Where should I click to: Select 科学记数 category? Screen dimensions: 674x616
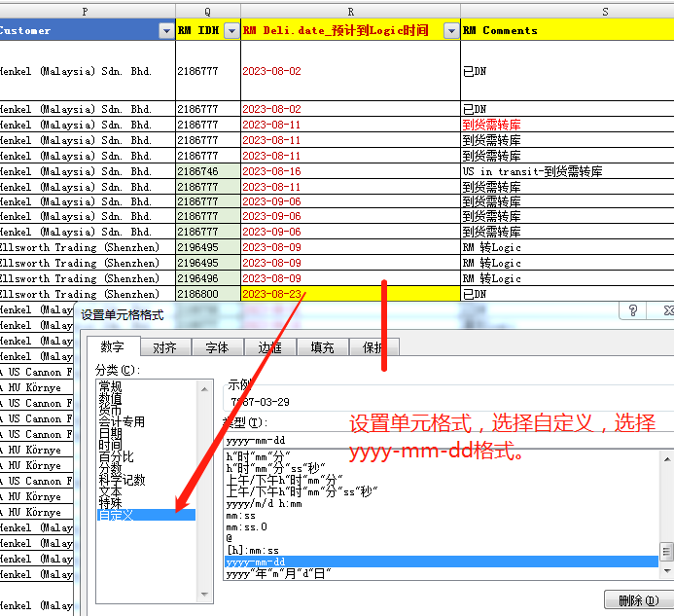coord(122,480)
